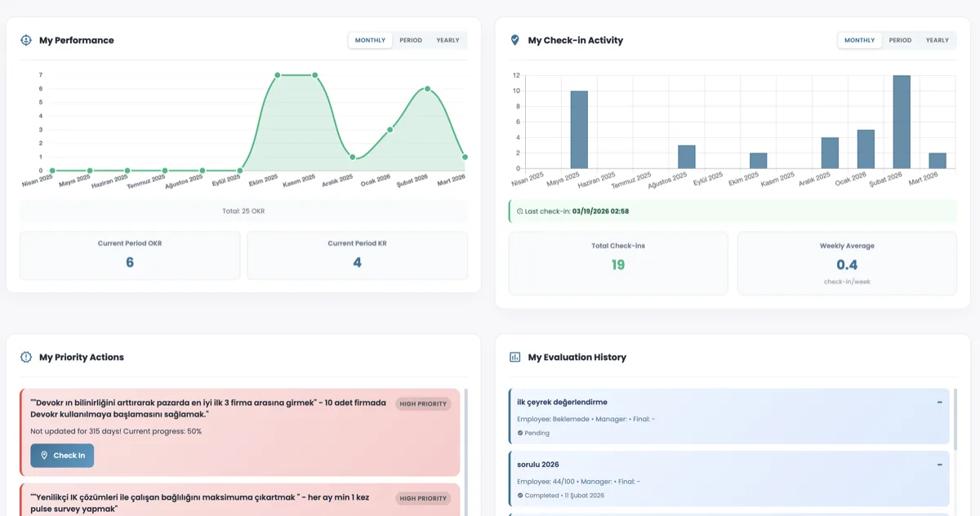Select Monthly tab in My Performance

[370, 40]
